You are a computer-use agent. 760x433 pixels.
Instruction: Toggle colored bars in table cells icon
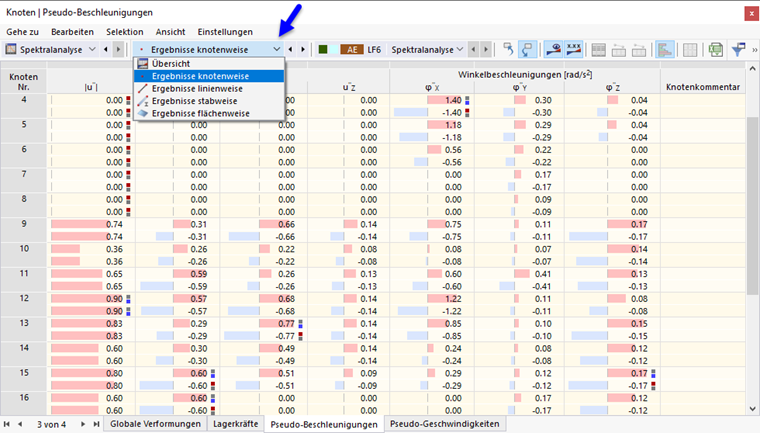[665, 49]
